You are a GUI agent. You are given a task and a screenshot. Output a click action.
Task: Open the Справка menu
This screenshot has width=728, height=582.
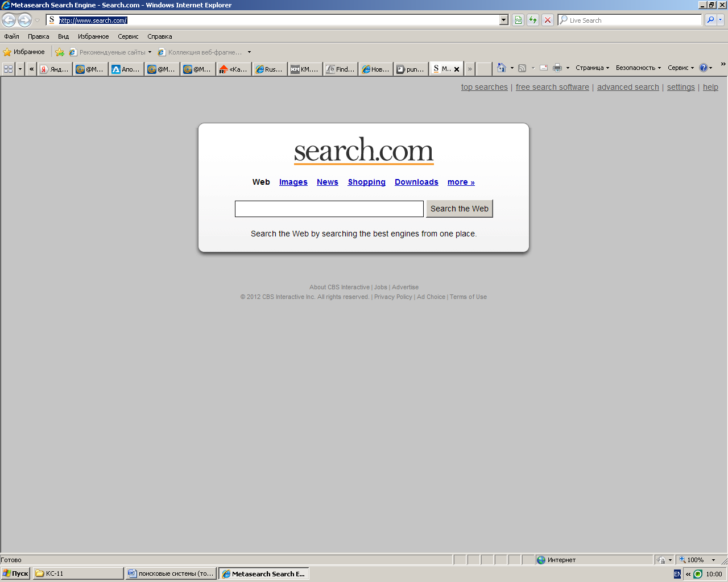click(160, 36)
